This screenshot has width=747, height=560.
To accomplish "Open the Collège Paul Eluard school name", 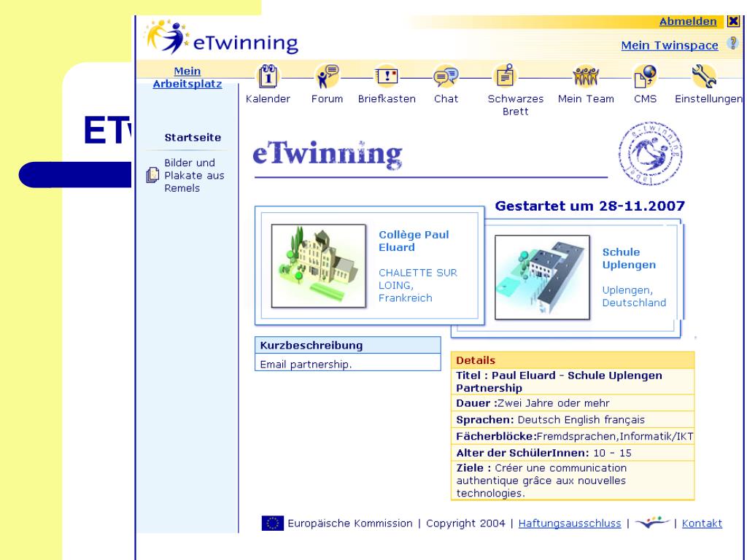I will click(414, 241).
